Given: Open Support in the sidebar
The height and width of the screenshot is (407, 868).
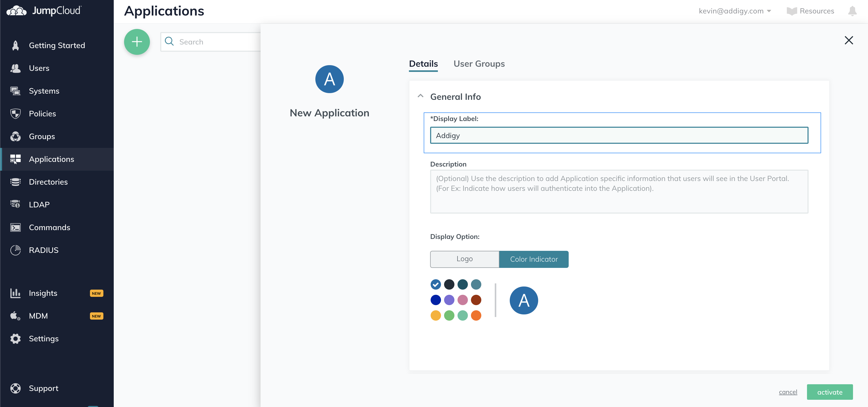Looking at the screenshot, I should coord(57,388).
